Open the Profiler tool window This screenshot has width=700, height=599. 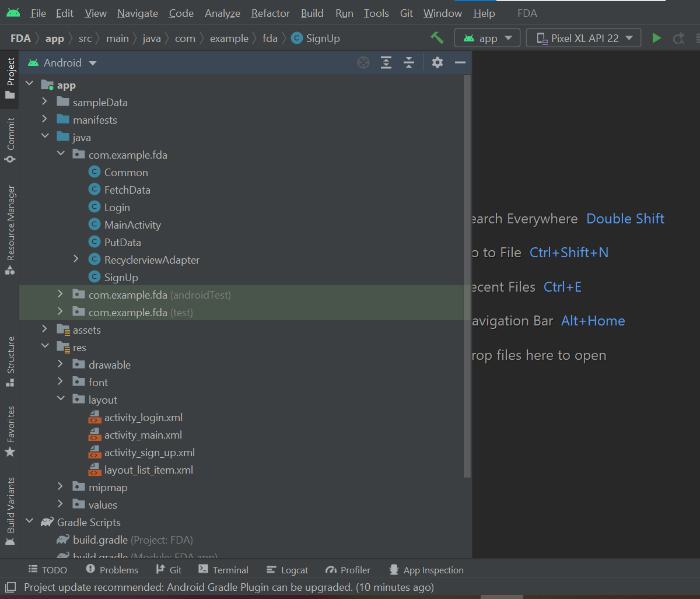tap(348, 570)
